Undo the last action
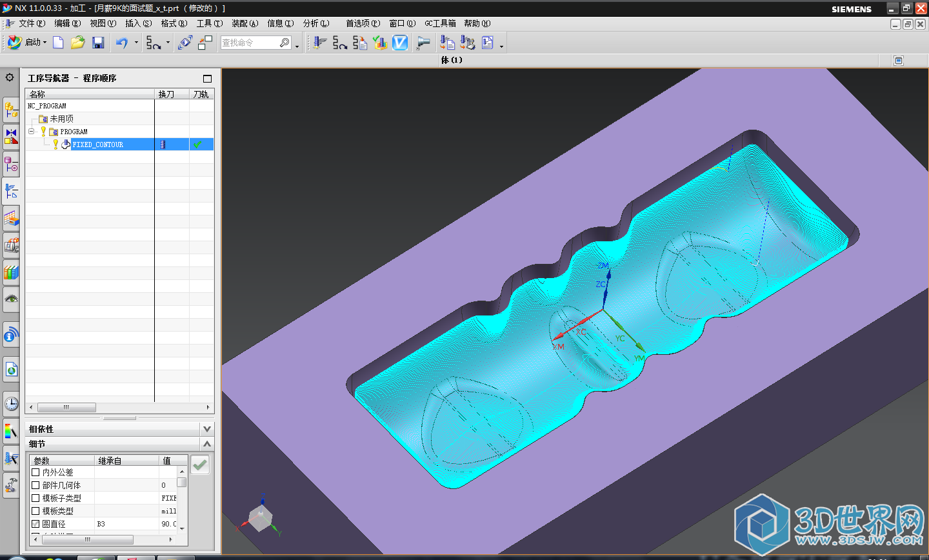 click(x=122, y=43)
